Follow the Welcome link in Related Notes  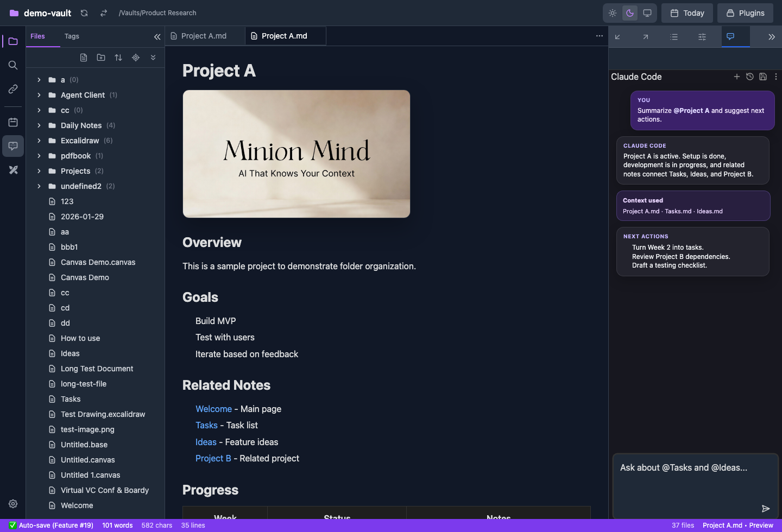pyautogui.click(x=213, y=409)
